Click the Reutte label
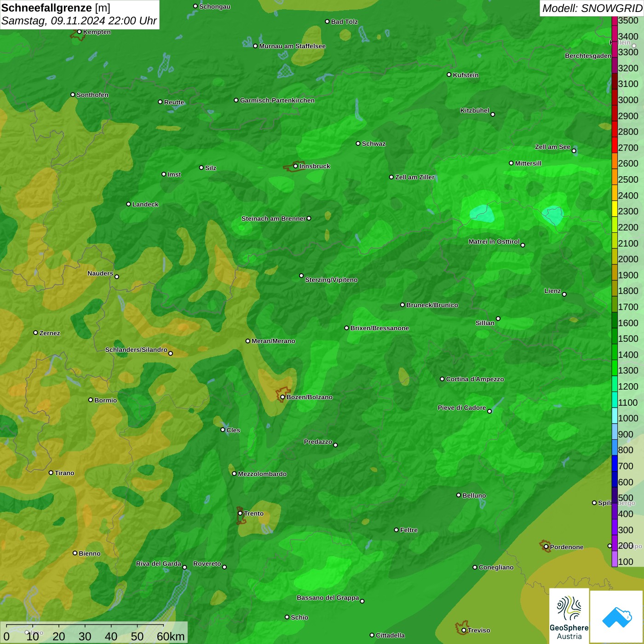Screen dimensions: 644x644 (x=174, y=102)
